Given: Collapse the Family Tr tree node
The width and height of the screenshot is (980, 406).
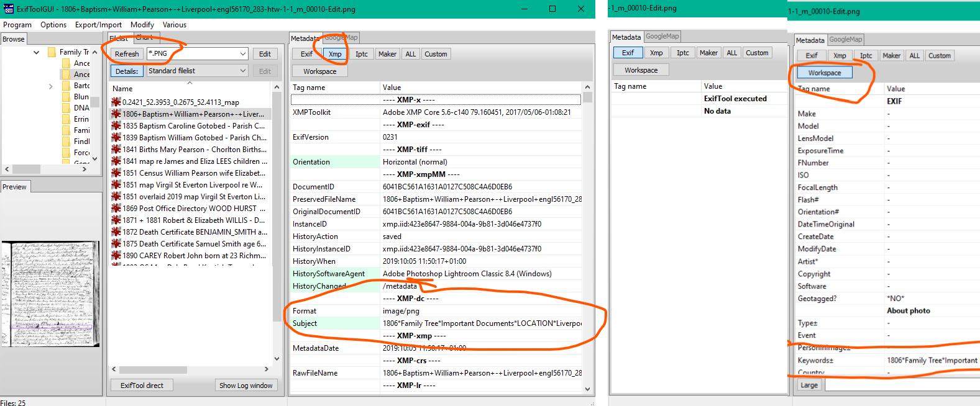Looking at the screenshot, I should (36, 53).
